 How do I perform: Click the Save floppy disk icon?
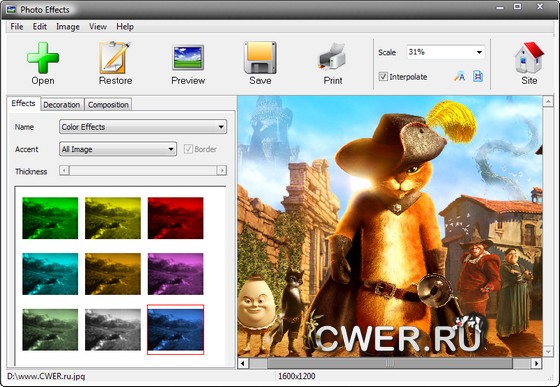click(260, 57)
